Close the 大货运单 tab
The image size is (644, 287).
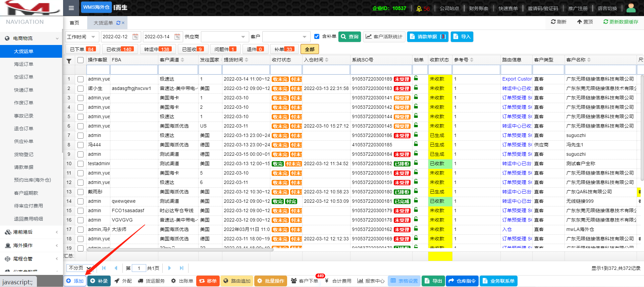123,23
